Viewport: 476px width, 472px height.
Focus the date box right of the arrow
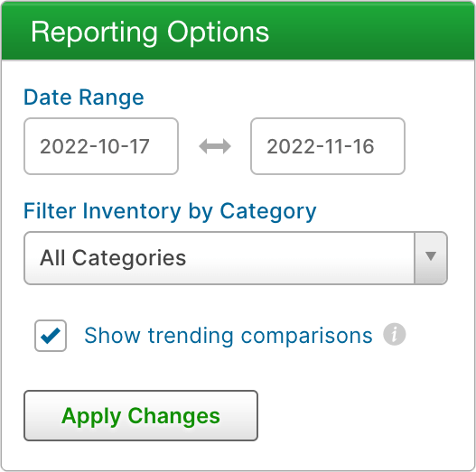coord(328,146)
